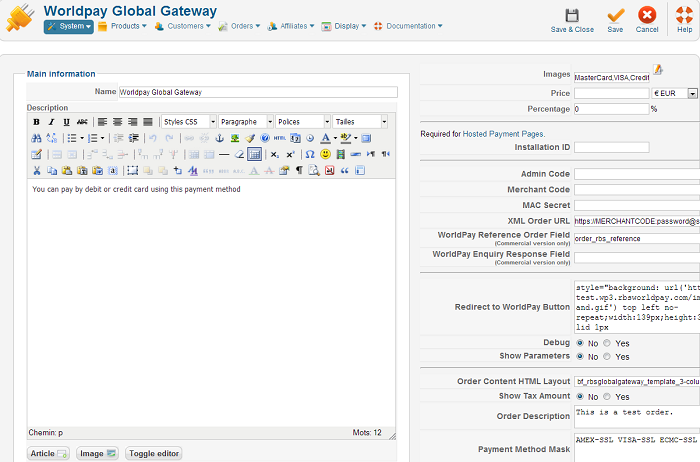This screenshot has height=462, width=700.
Task: Apply superscript formatting
Action: coord(290,154)
